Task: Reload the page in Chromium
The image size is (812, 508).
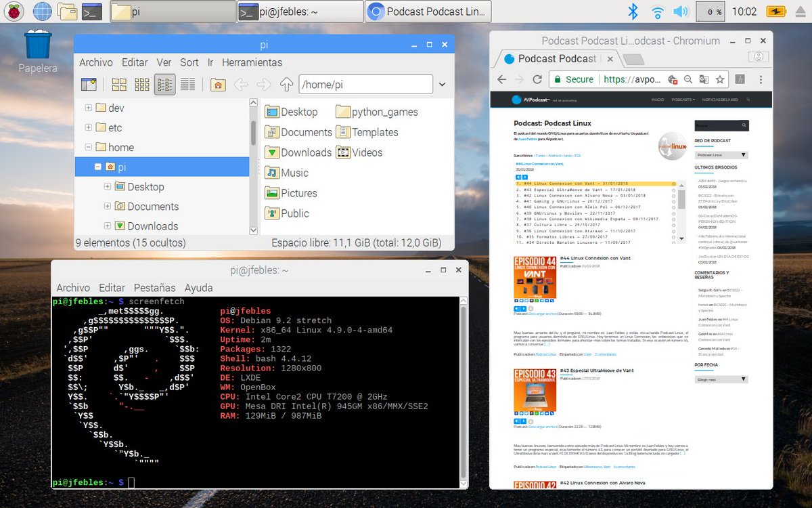Action: pyautogui.click(x=537, y=79)
